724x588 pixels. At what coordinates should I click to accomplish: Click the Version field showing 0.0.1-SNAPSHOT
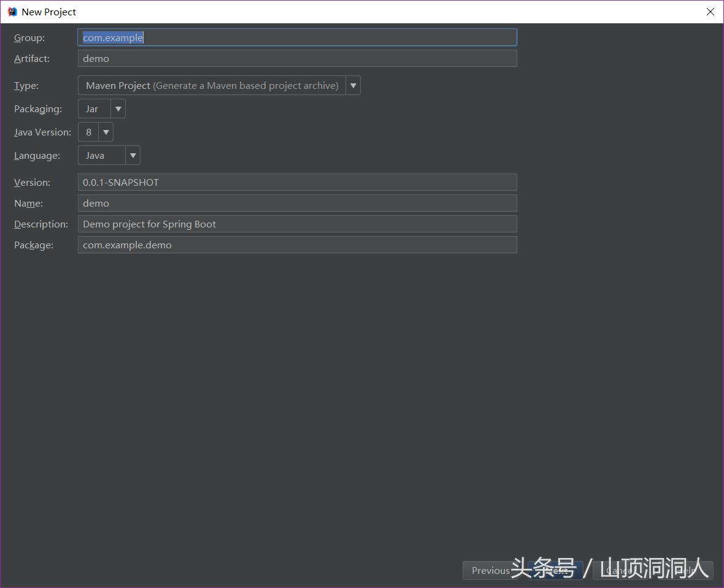(x=245, y=182)
